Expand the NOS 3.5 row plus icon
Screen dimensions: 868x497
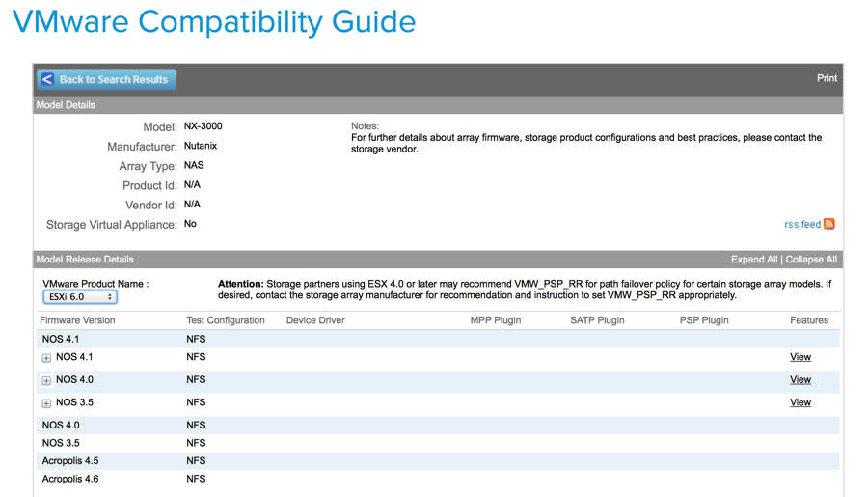(46, 403)
